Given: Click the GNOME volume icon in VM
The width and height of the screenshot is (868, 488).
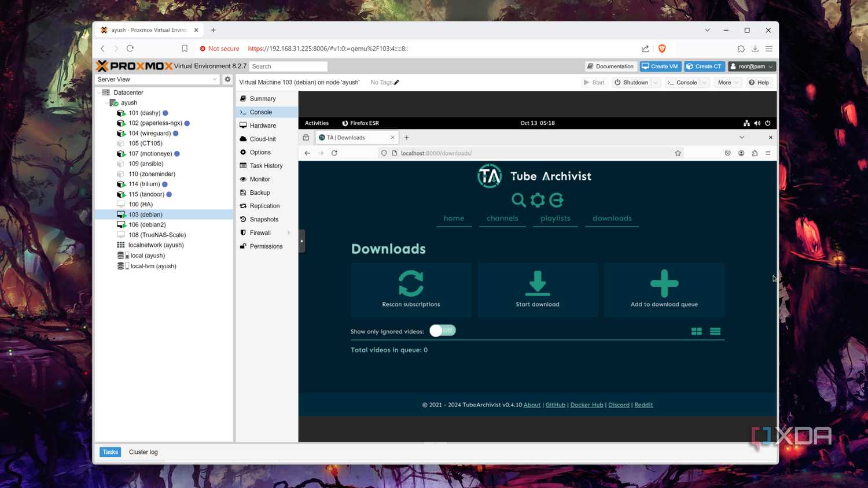Looking at the screenshot, I should click(x=757, y=123).
